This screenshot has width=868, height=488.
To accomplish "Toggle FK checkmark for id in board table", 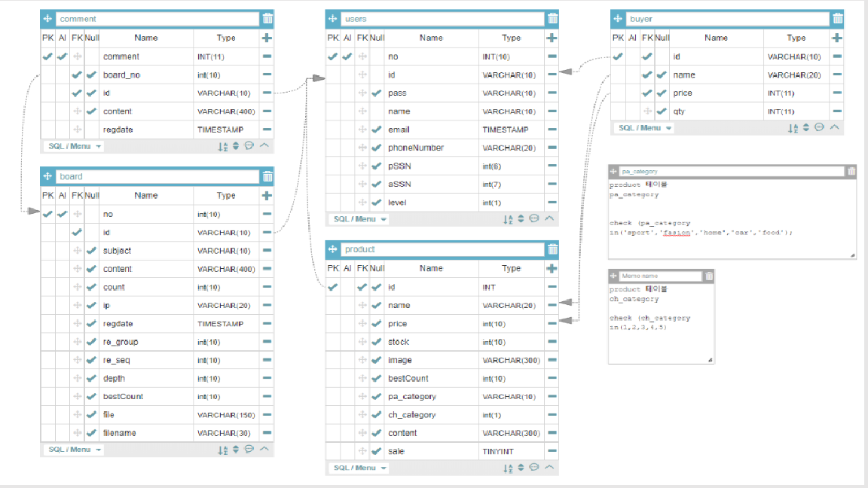I will [x=77, y=233].
